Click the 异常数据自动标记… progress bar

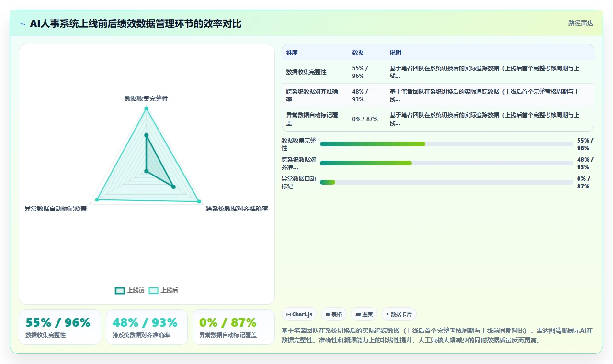pos(446,182)
